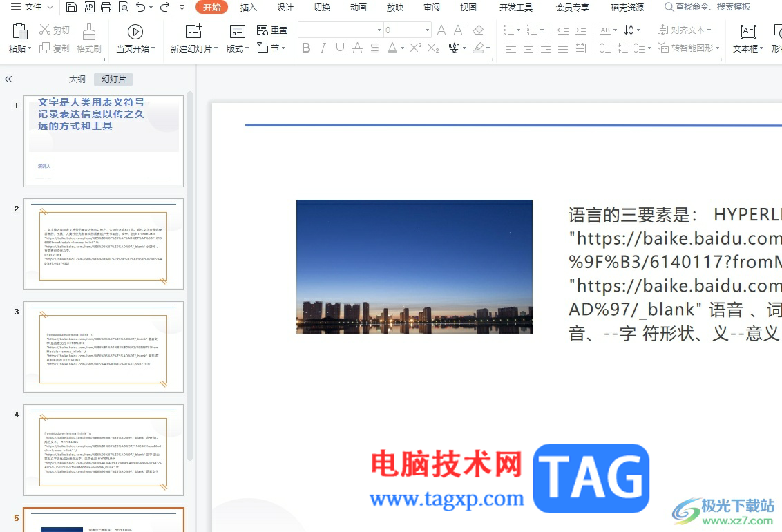Click the command search box

click(x=707, y=7)
